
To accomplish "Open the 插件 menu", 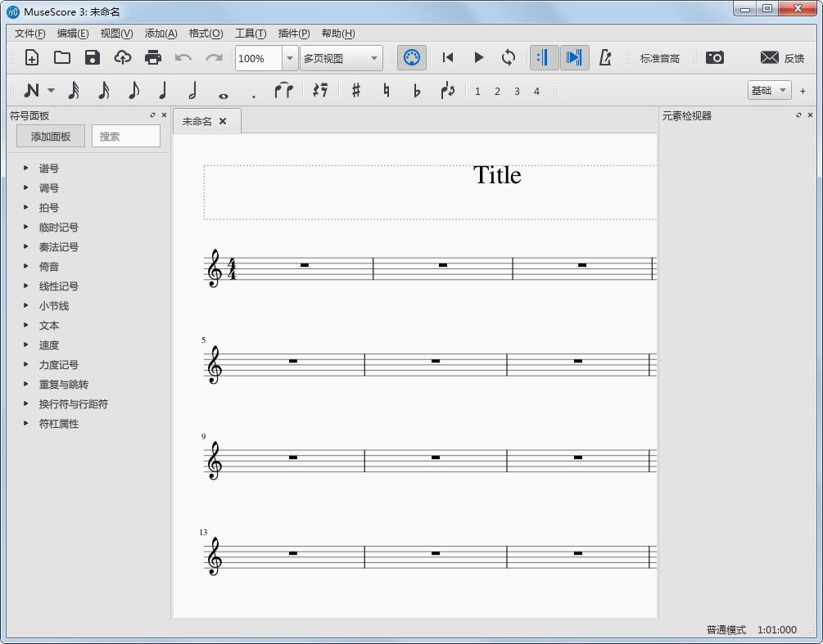I will [293, 34].
